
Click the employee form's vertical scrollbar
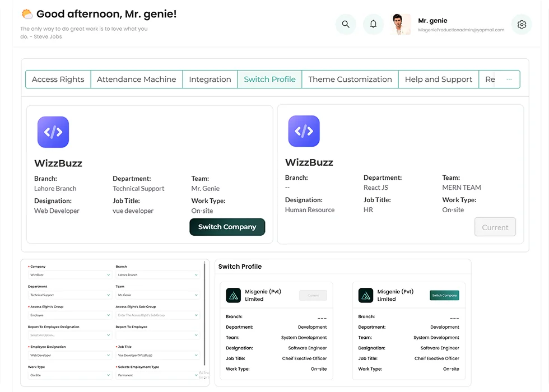(204, 314)
